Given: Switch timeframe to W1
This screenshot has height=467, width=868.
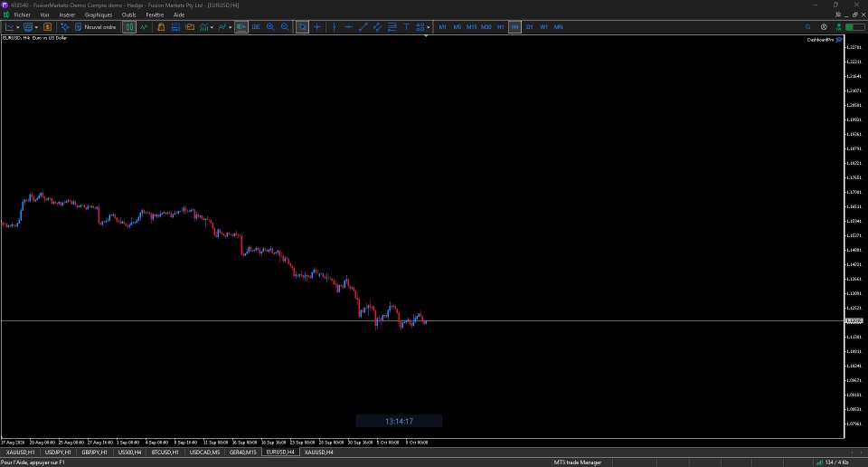Looking at the screenshot, I should coord(543,26).
